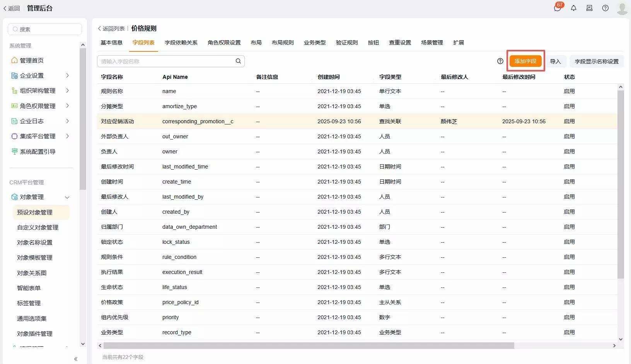Click the search magnifier in field name box

click(x=238, y=61)
